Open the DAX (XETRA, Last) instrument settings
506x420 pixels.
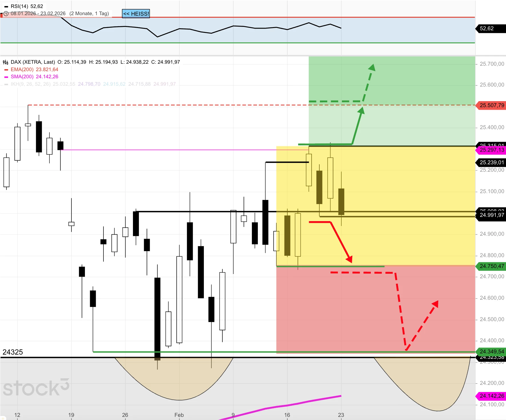[x=33, y=62]
